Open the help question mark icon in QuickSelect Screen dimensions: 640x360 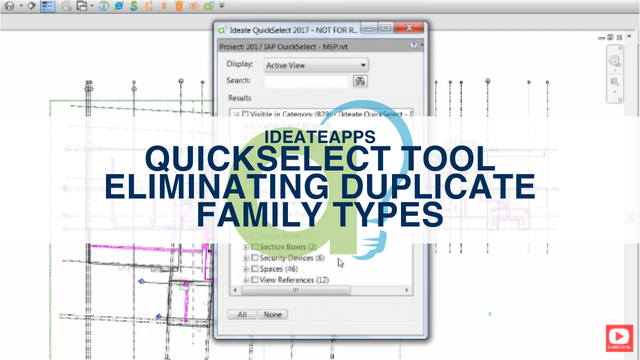pos(413,45)
